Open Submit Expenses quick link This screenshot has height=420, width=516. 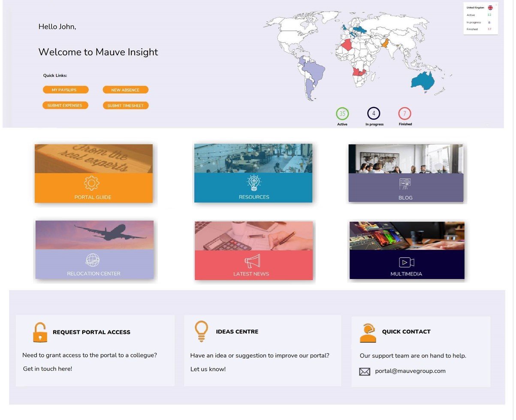click(x=65, y=105)
